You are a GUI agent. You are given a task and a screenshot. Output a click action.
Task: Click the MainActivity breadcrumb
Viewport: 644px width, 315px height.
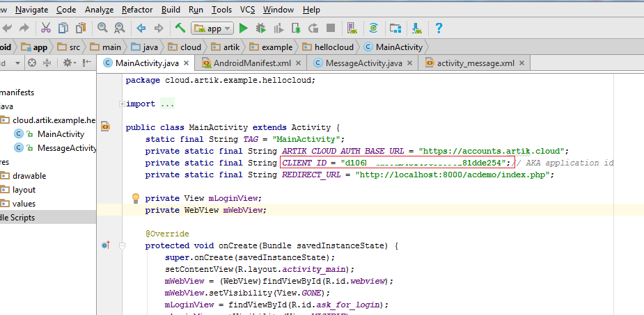pos(393,47)
